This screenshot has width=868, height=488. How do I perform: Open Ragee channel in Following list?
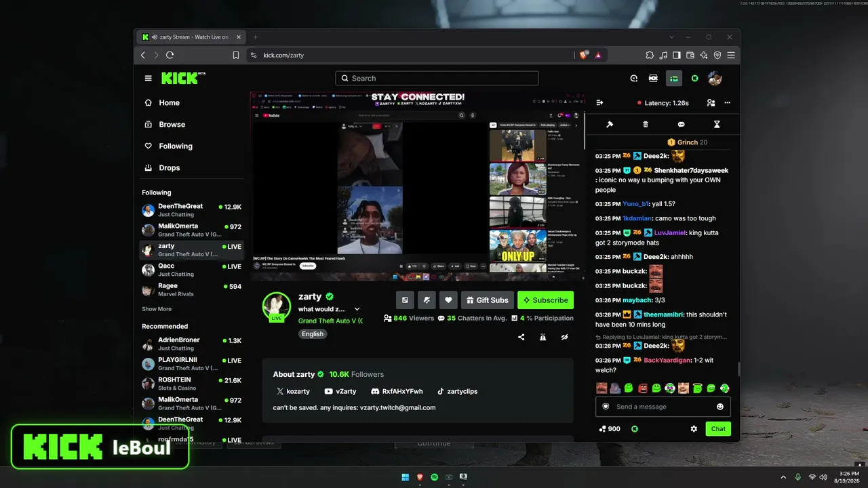(192, 290)
